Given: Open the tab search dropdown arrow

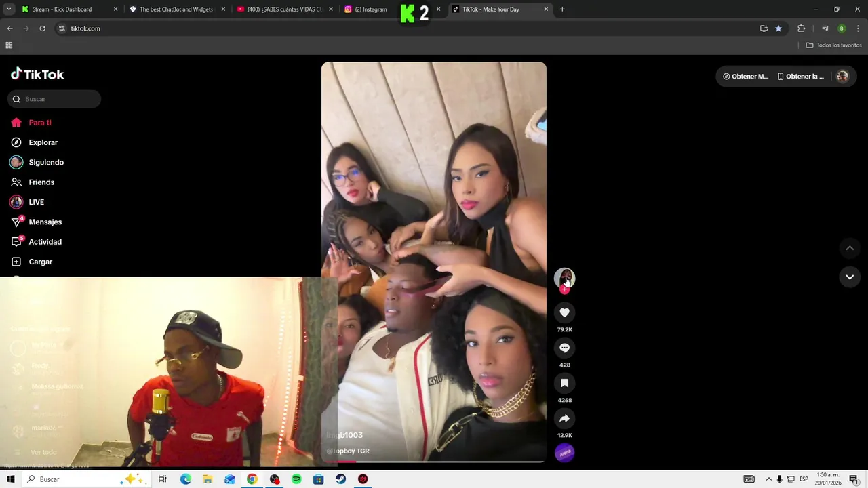Looking at the screenshot, I should click(9, 9).
